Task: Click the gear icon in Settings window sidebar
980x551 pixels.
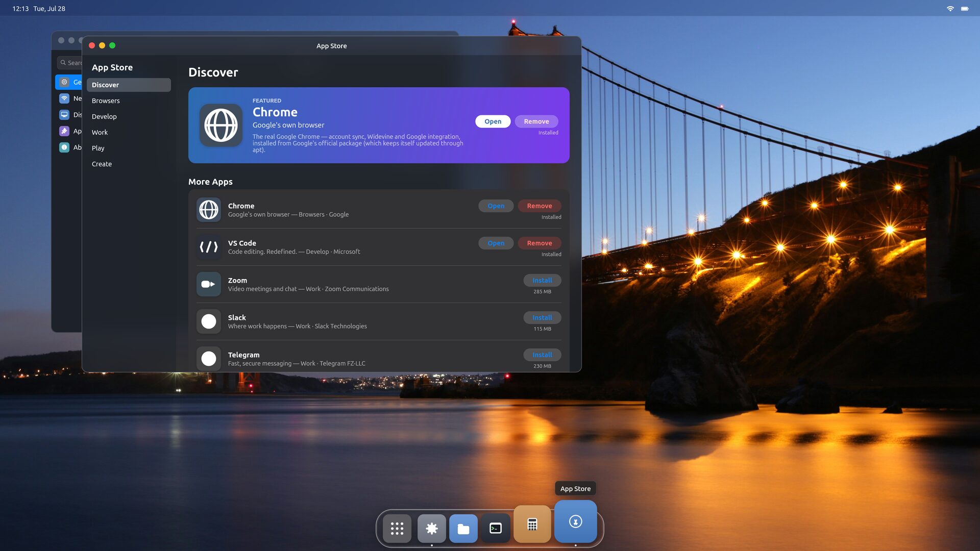Action: tap(64, 82)
